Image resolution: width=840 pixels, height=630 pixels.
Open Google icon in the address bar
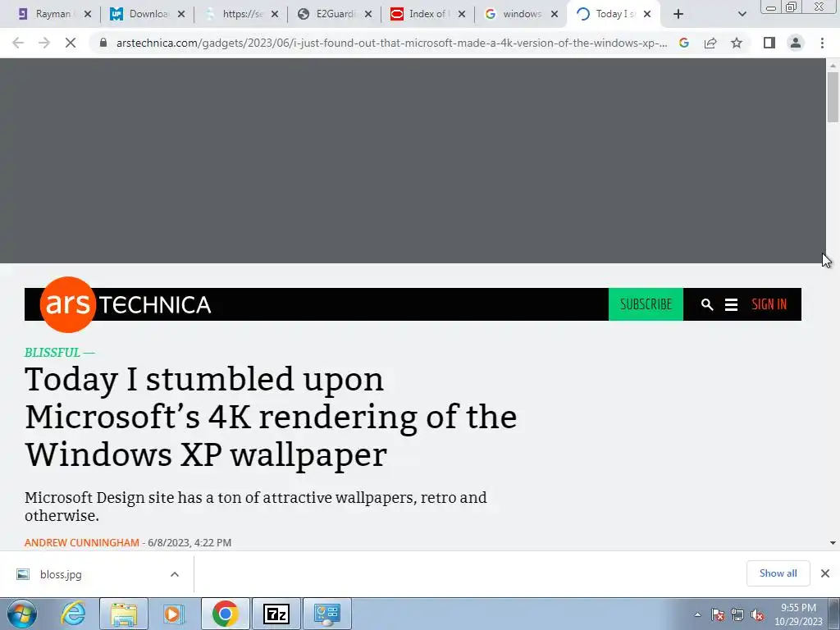(x=683, y=43)
